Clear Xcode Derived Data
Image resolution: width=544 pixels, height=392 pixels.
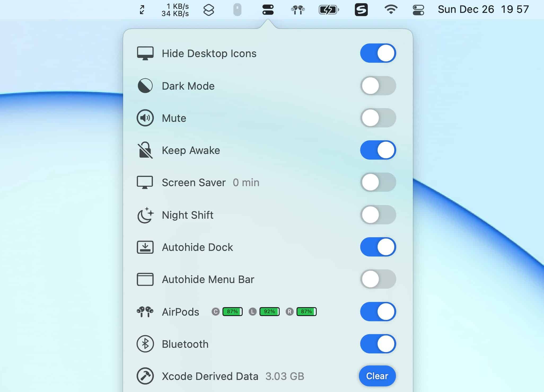pos(377,376)
